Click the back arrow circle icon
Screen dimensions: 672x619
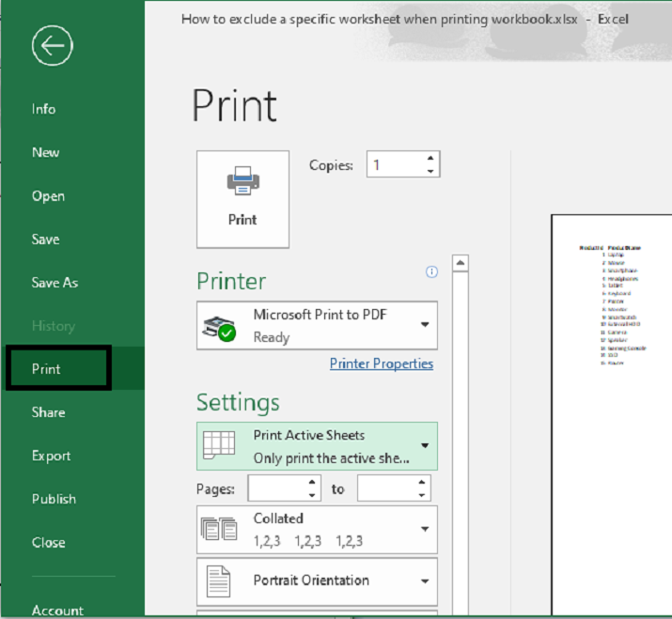(52, 46)
